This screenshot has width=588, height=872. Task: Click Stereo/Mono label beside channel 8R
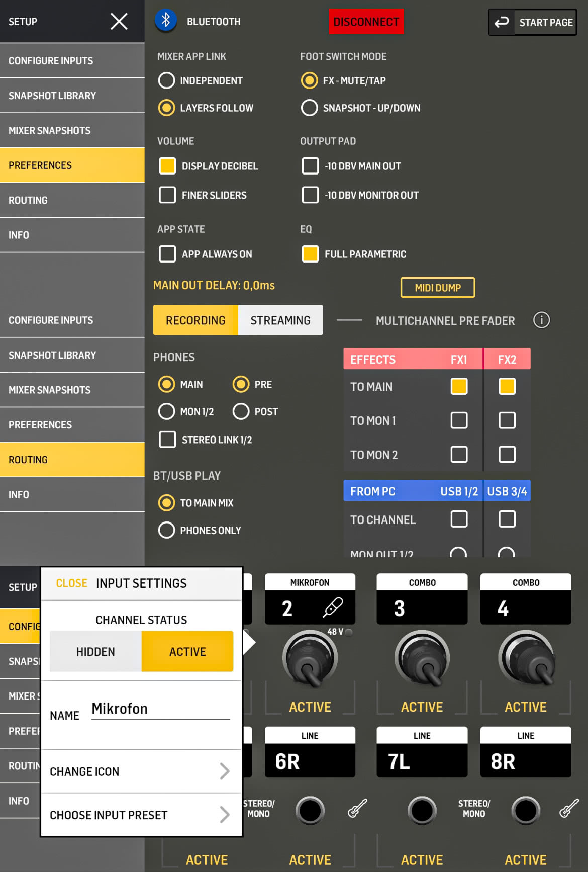(x=474, y=809)
